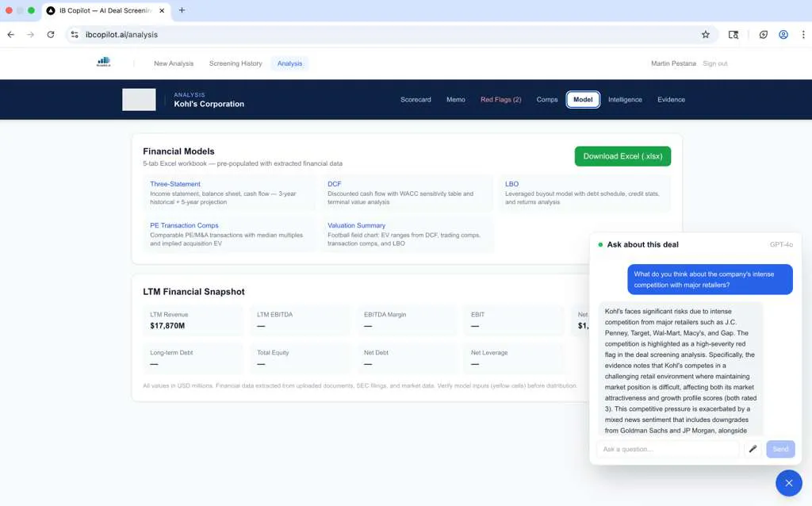Screen dimensions: 812x506
Task: Click the LTM Financial Snapshot heading
Action: pyautogui.click(x=193, y=292)
